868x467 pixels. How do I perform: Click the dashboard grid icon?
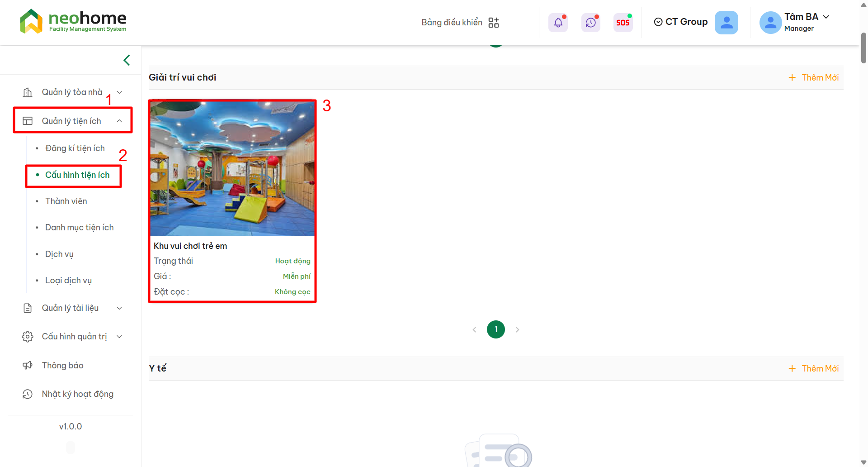(494, 23)
